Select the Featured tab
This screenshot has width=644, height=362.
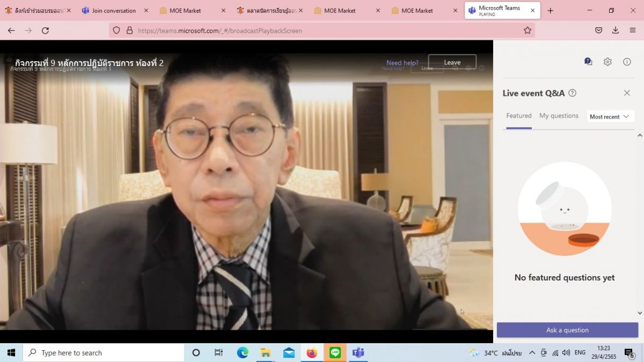[x=518, y=116]
